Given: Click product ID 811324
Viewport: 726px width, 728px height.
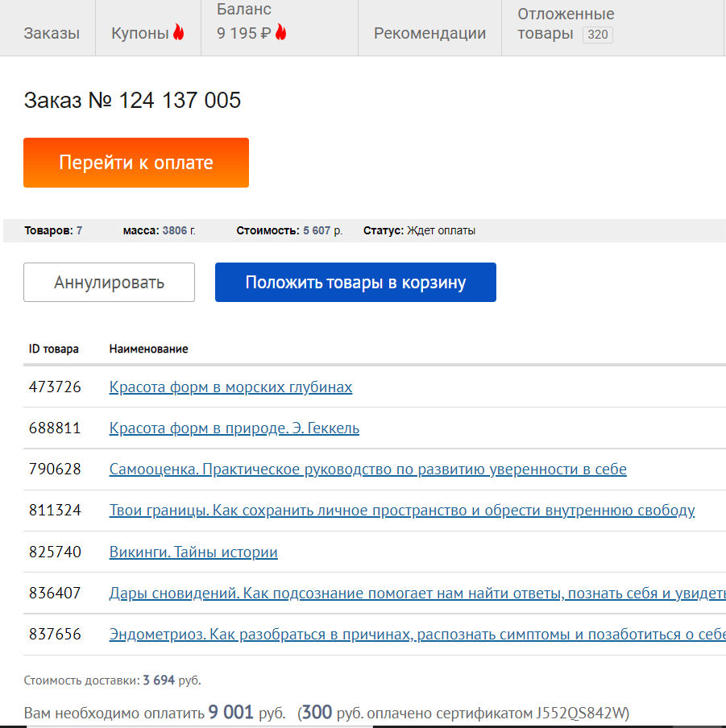Looking at the screenshot, I should click(x=55, y=511).
